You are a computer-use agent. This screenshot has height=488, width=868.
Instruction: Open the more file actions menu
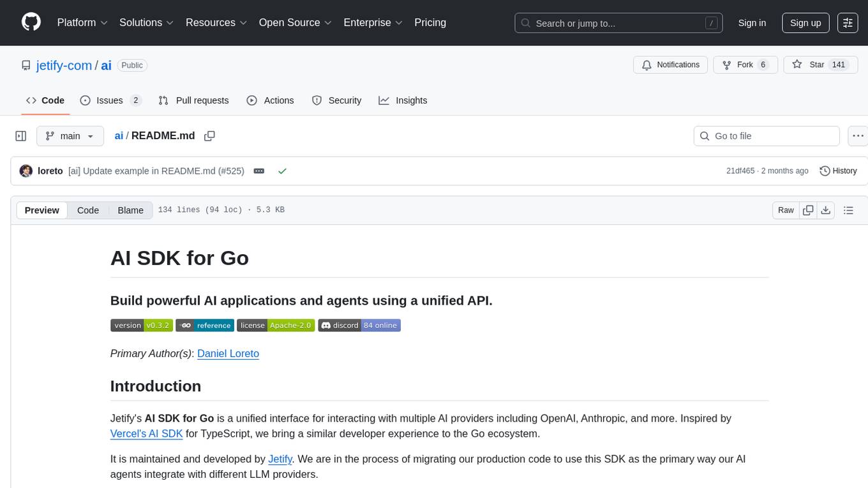858,136
